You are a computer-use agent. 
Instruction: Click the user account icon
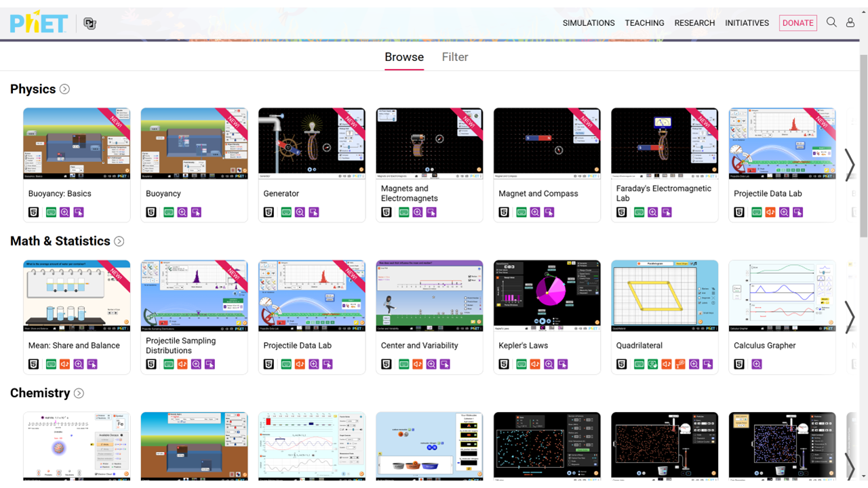coord(850,22)
